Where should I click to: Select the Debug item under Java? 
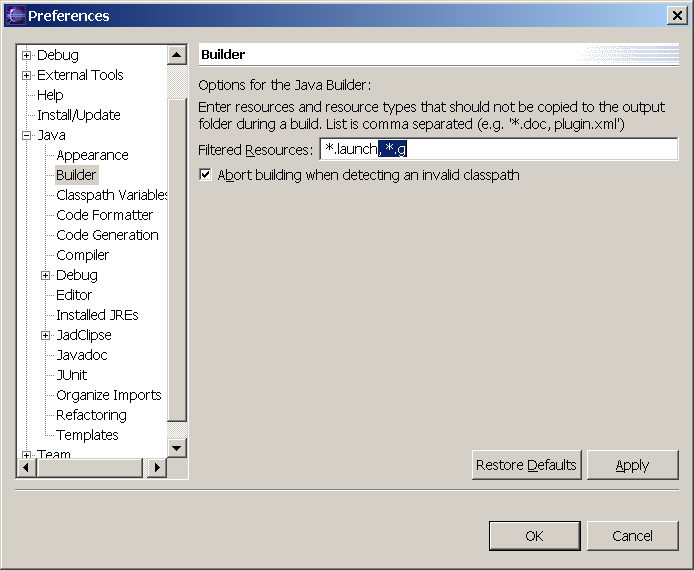point(77,275)
